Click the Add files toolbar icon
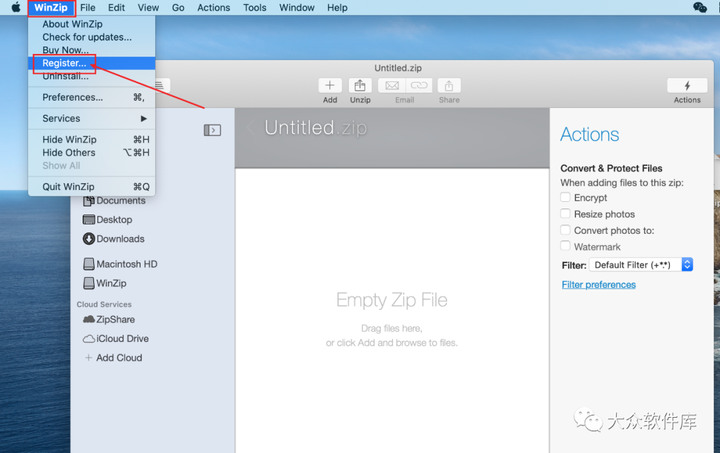This screenshot has height=453, width=720. click(x=330, y=85)
